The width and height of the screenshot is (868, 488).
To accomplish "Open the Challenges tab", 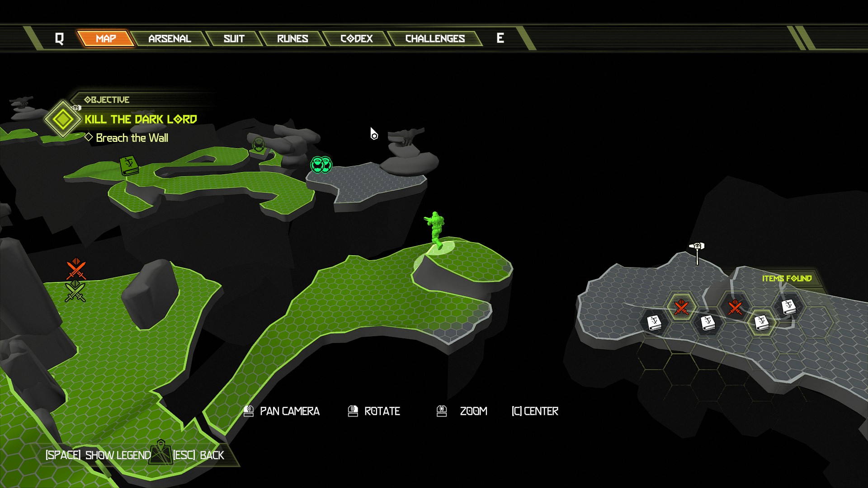I will click(435, 39).
